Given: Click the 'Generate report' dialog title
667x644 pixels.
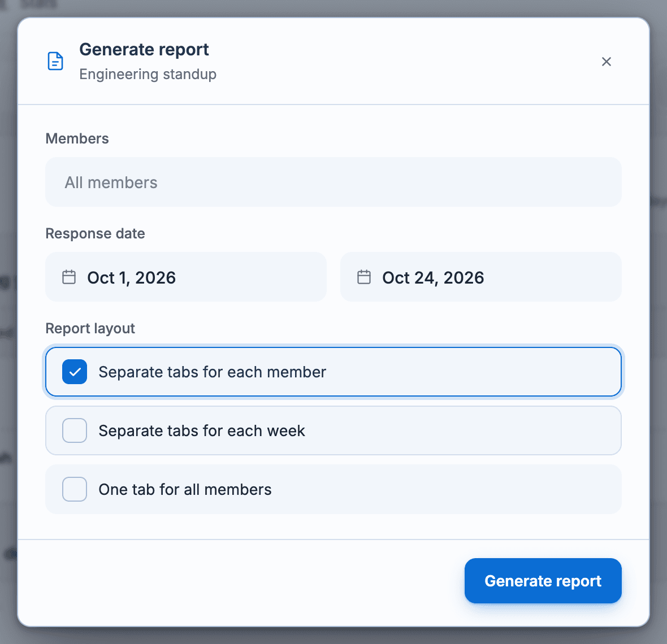Looking at the screenshot, I should [x=144, y=49].
